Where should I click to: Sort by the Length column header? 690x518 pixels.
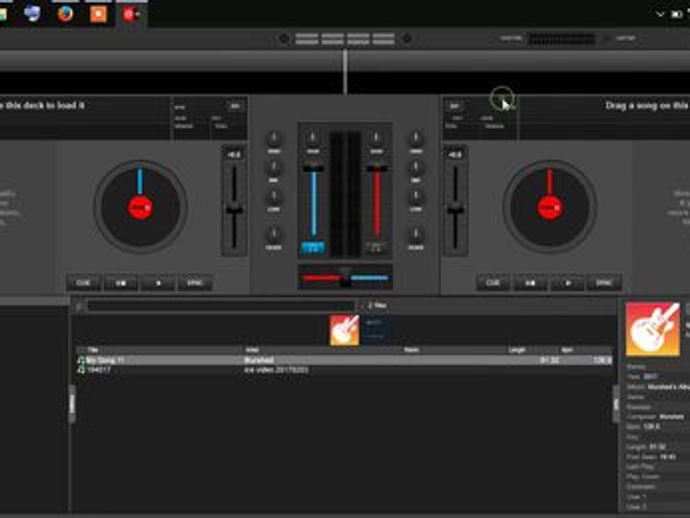[518, 350]
